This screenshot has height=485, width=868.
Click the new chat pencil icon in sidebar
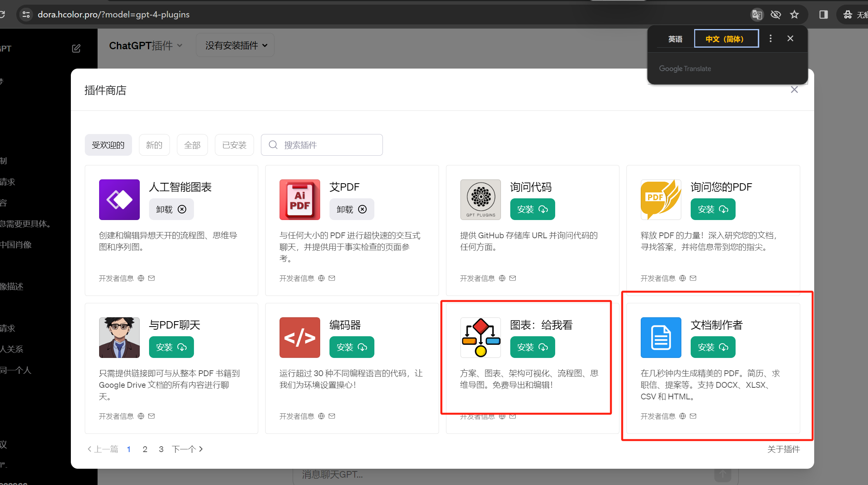[x=76, y=48]
